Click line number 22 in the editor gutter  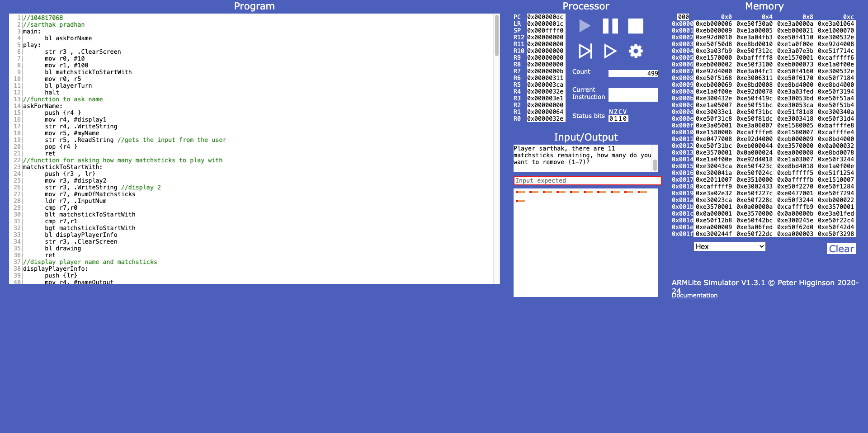click(17, 160)
